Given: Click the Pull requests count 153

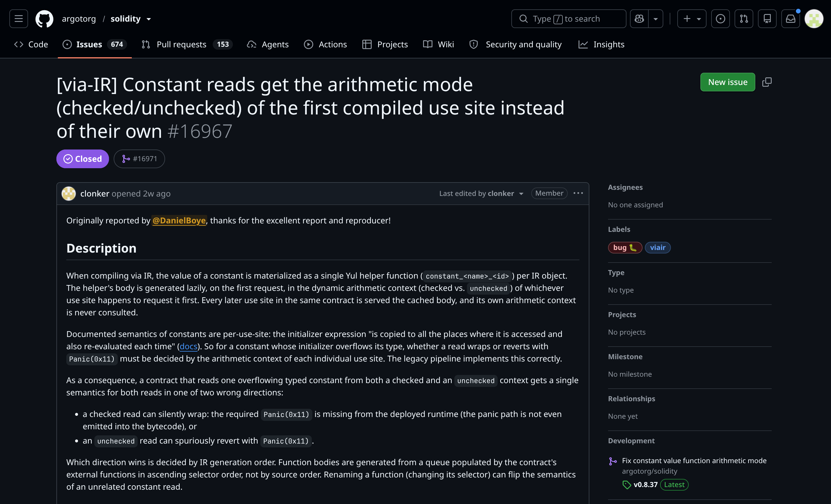Looking at the screenshot, I should pos(223,44).
